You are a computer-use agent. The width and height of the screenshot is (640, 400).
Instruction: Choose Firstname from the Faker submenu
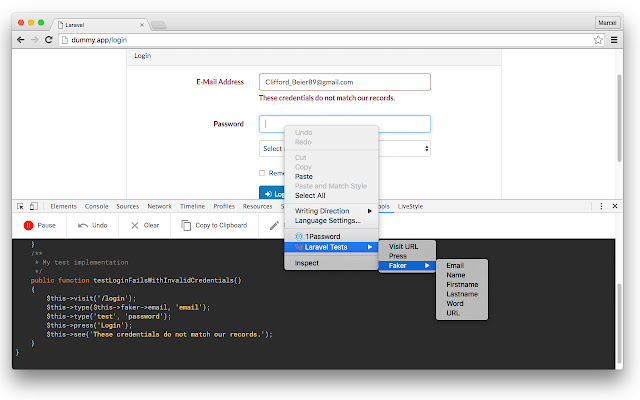coord(462,284)
